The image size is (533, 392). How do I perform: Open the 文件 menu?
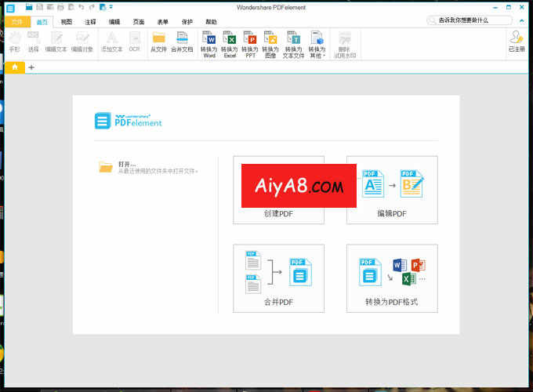pyautogui.click(x=16, y=22)
